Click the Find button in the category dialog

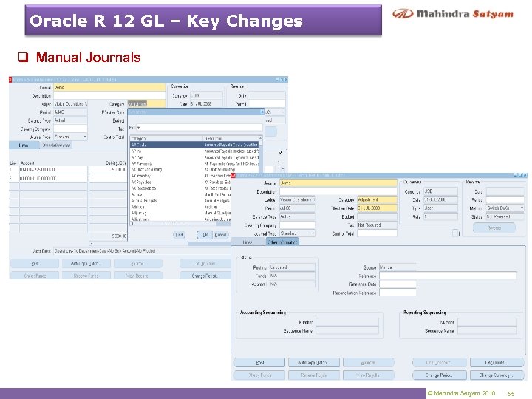point(179,235)
